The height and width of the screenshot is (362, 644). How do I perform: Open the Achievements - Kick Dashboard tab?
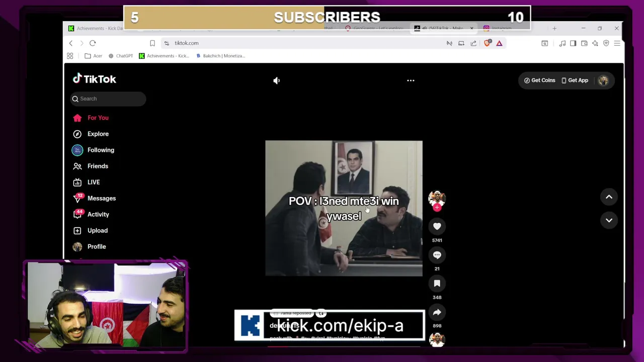coord(96,28)
